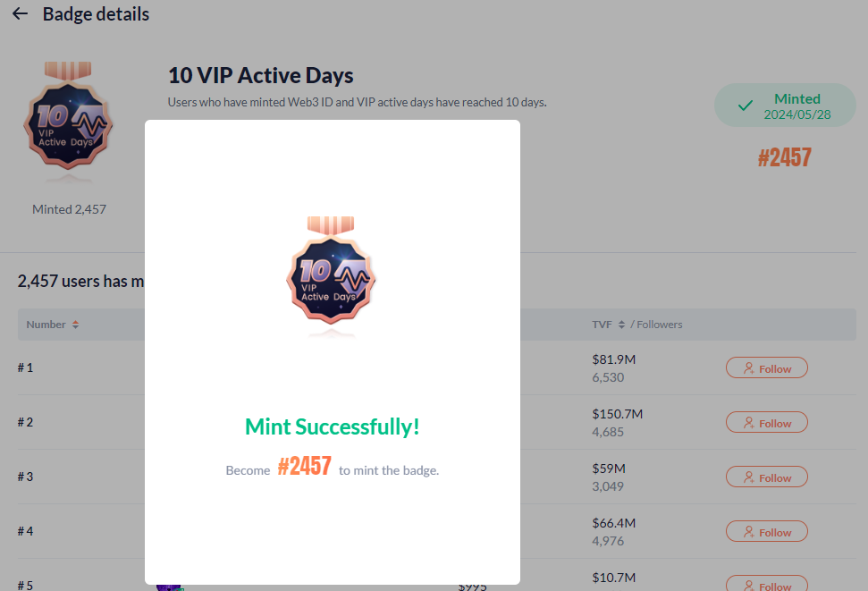Click the 10 VIP Active Days title
The width and height of the screenshot is (868, 591).
[261, 76]
